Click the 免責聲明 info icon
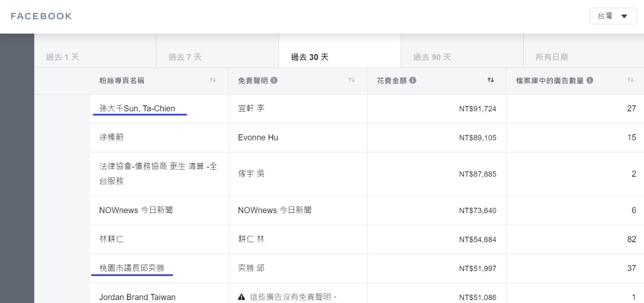 coord(274,80)
